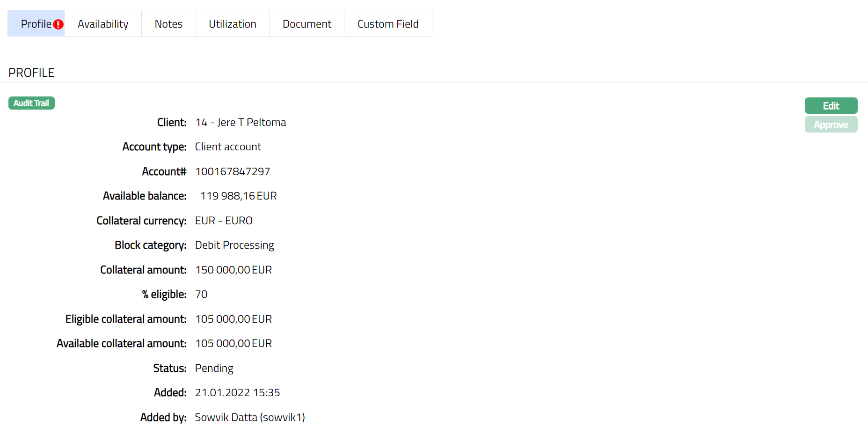Go to the Utilization tab
The height and width of the screenshot is (436, 868).
[233, 24]
